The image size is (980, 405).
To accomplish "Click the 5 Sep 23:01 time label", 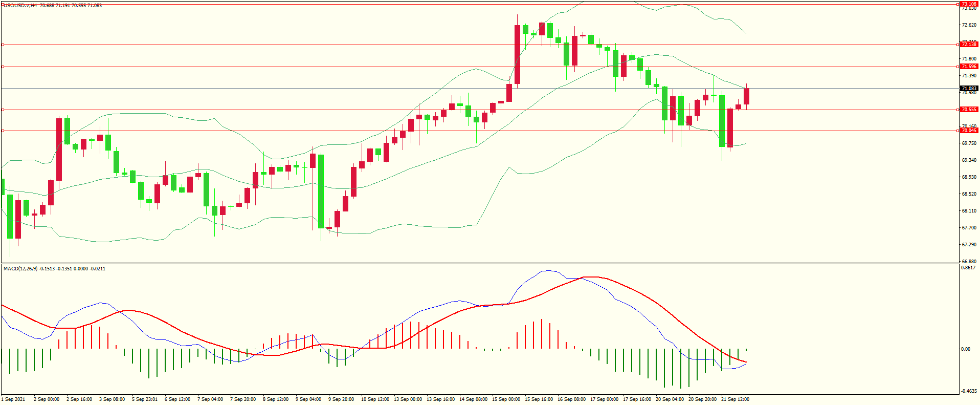I will [145, 399].
